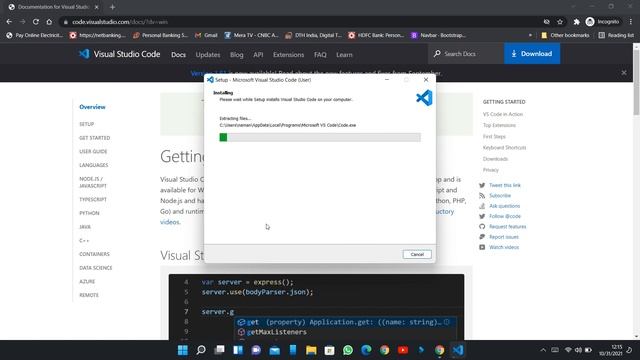The width and height of the screenshot is (640, 360).
Task: Click the Visual Studio Code logo in site header
Action: point(84,54)
